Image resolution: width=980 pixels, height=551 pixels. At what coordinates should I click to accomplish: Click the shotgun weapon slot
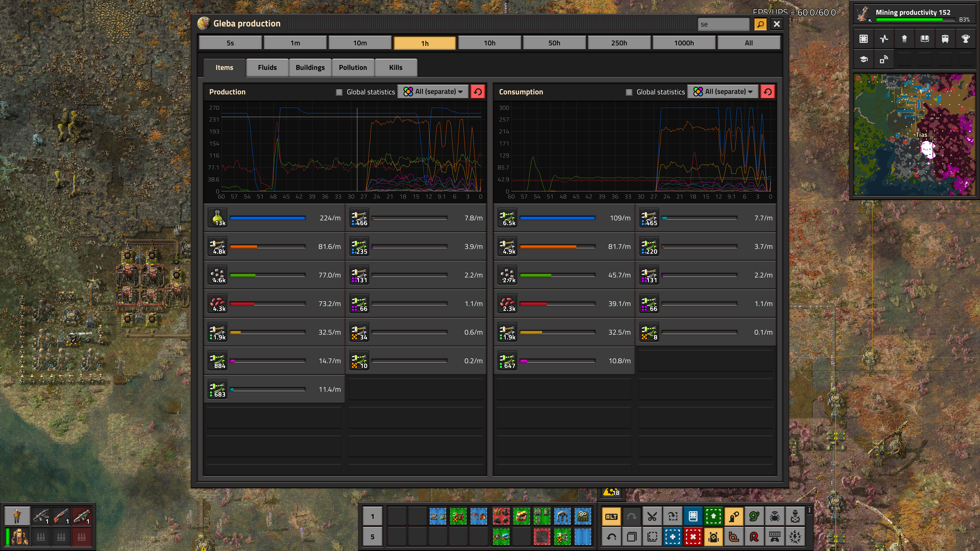point(61,516)
